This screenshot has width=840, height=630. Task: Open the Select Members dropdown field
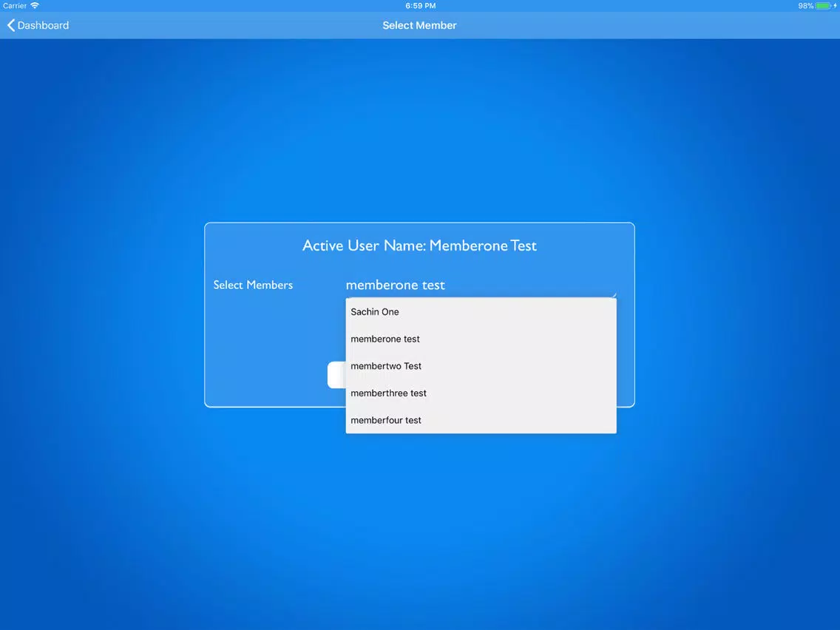pyautogui.click(x=481, y=285)
